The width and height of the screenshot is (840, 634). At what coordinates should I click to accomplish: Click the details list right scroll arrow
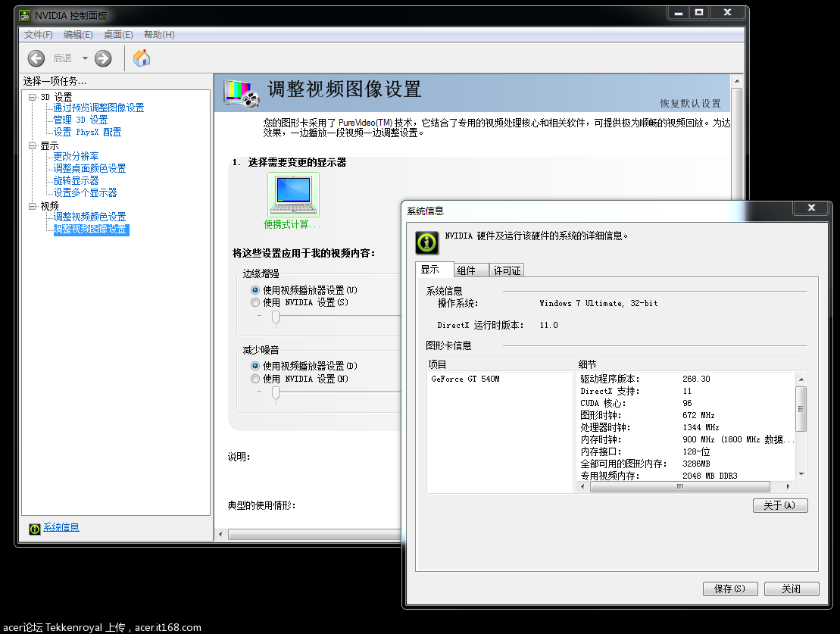(x=788, y=486)
